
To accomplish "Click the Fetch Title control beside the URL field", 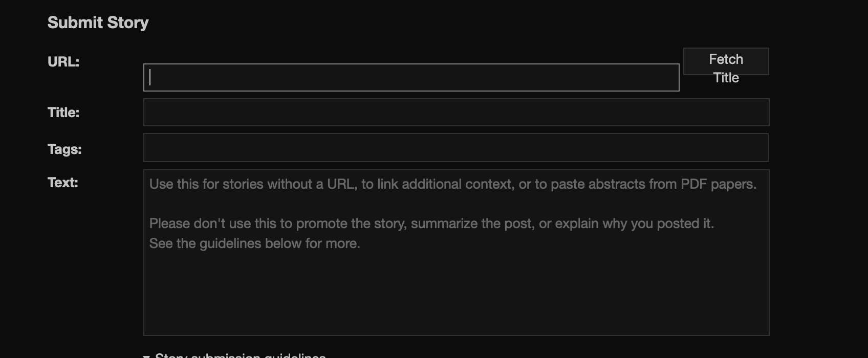I will (726, 61).
